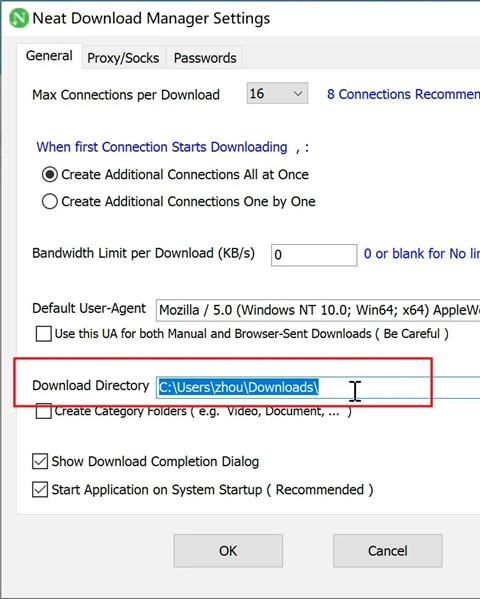Click the 8 Connections Recommended text
Image resolution: width=480 pixels, height=599 pixels.
(403, 94)
